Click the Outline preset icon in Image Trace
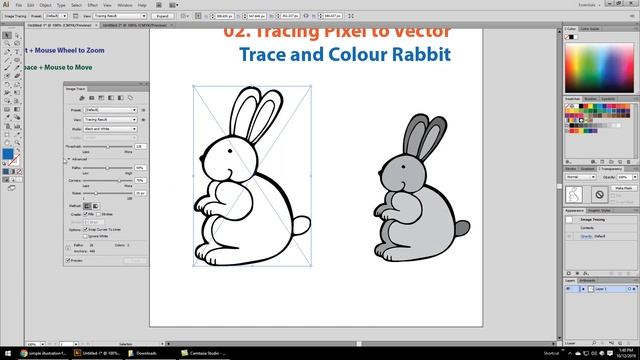The height and width of the screenshot is (360, 640). pyautogui.click(x=131, y=98)
